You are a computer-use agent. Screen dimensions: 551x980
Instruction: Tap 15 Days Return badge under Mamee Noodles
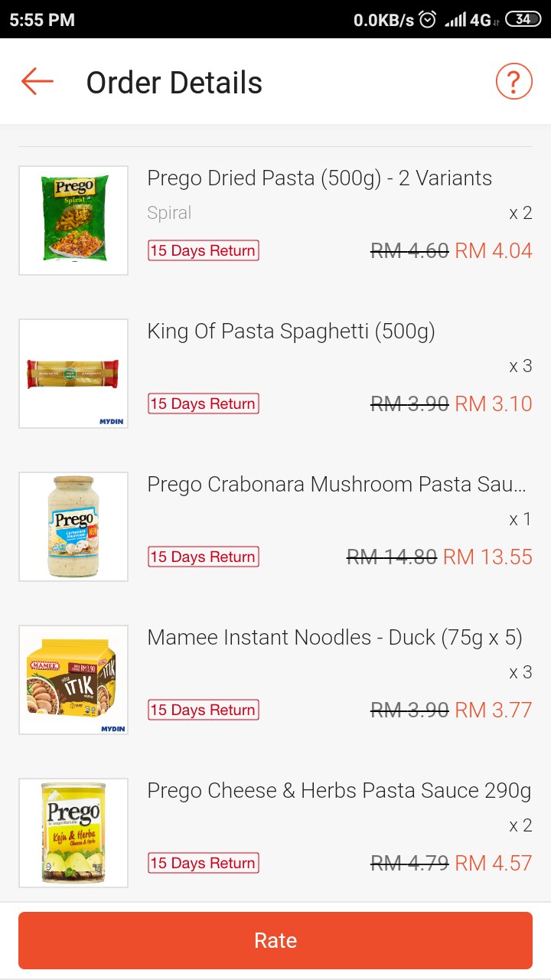(x=204, y=710)
